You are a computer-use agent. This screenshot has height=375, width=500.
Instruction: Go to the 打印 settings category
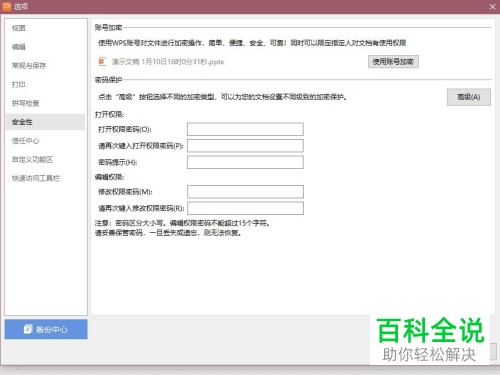tap(19, 84)
